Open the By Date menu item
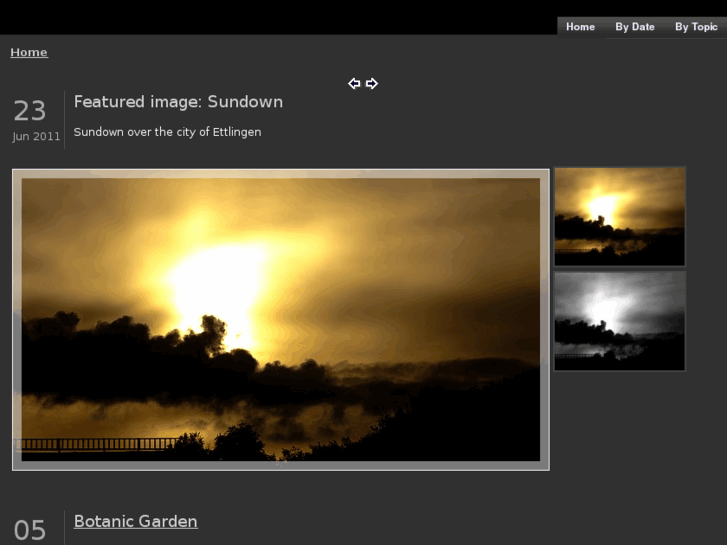 pos(635,27)
